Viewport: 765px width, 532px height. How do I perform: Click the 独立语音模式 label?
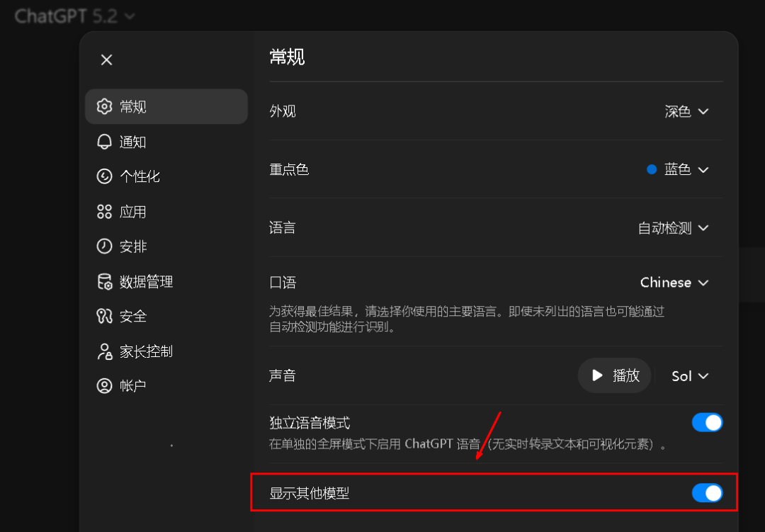point(310,423)
